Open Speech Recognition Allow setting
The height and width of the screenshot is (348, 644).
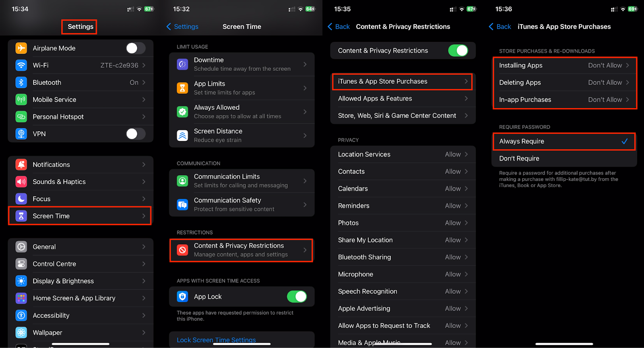tap(403, 291)
